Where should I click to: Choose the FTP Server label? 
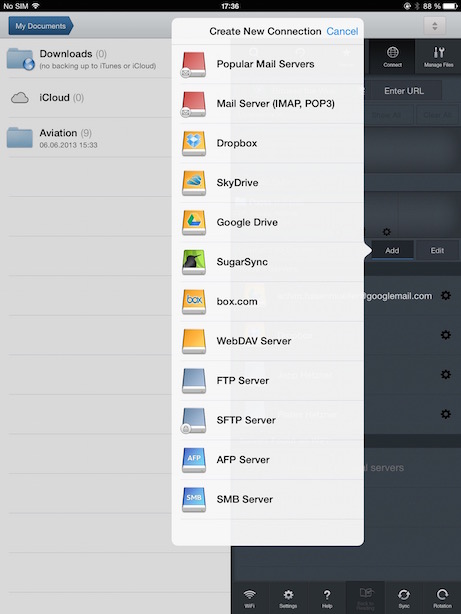(x=243, y=381)
